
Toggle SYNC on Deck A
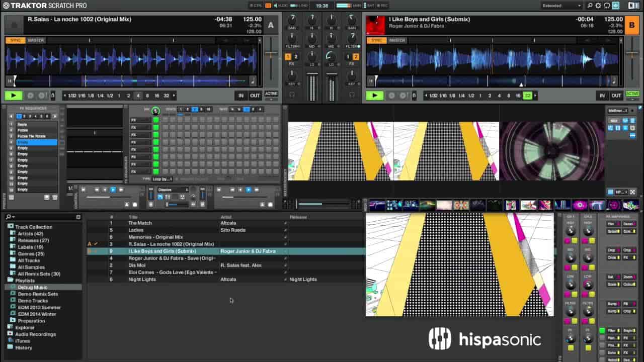15,40
